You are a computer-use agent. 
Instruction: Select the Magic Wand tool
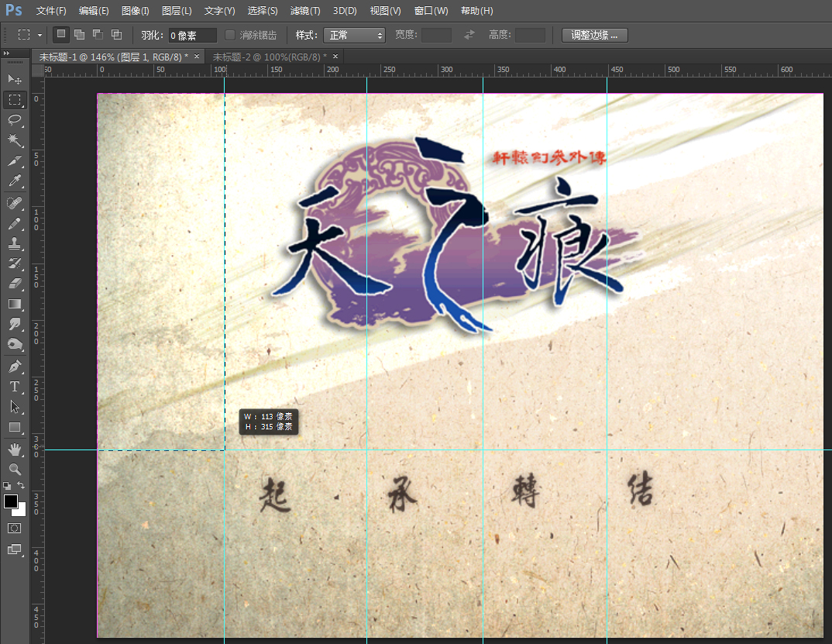[x=14, y=140]
